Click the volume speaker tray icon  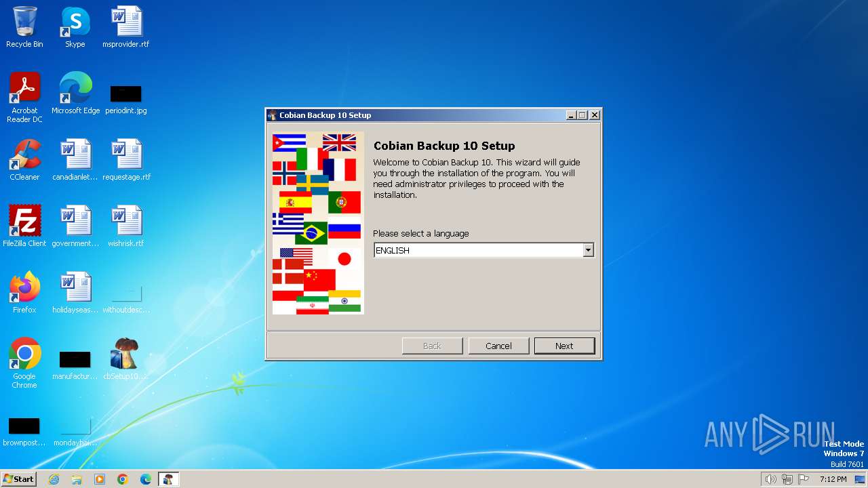pyautogui.click(x=770, y=479)
